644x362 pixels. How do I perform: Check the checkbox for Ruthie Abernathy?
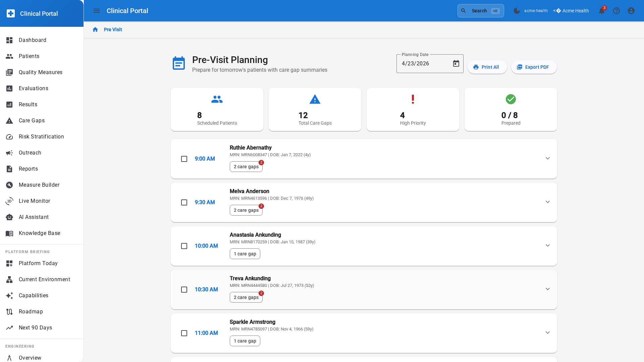pyautogui.click(x=184, y=159)
